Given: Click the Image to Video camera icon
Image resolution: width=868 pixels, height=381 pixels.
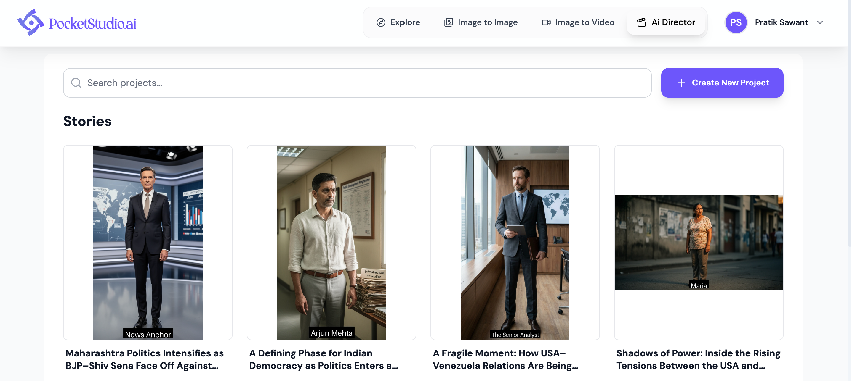Looking at the screenshot, I should tap(546, 22).
